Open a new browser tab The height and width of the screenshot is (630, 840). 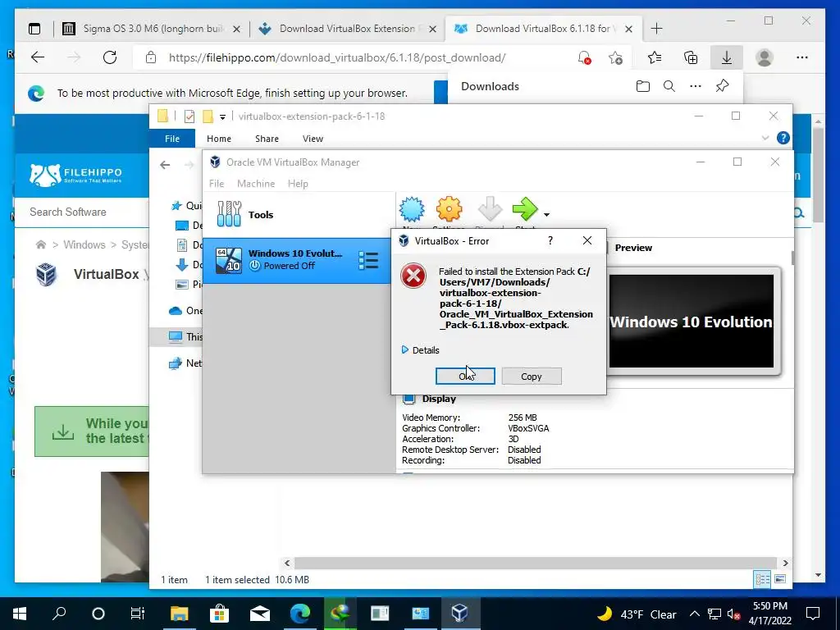pyautogui.click(x=656, y=29)
